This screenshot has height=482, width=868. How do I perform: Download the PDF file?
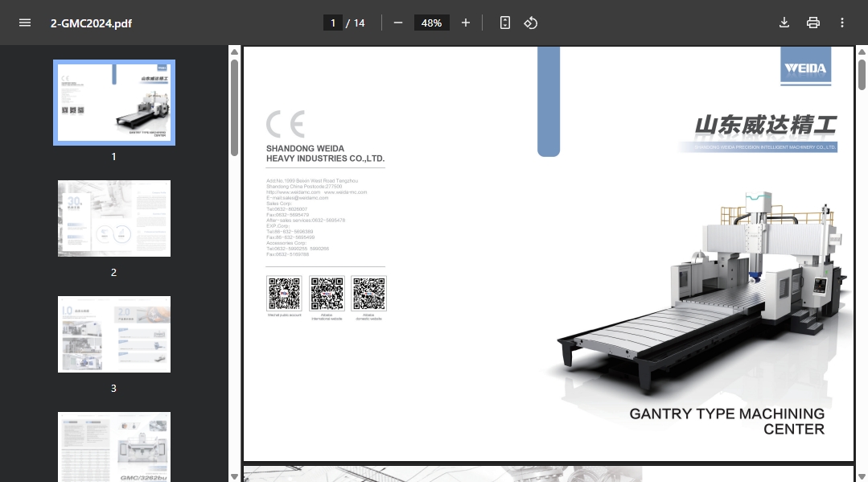784,23
